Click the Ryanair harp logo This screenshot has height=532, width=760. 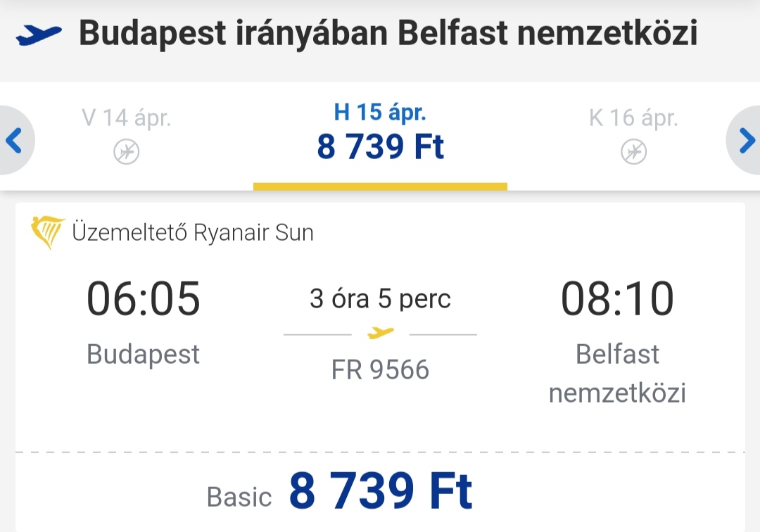coord(48,232)
